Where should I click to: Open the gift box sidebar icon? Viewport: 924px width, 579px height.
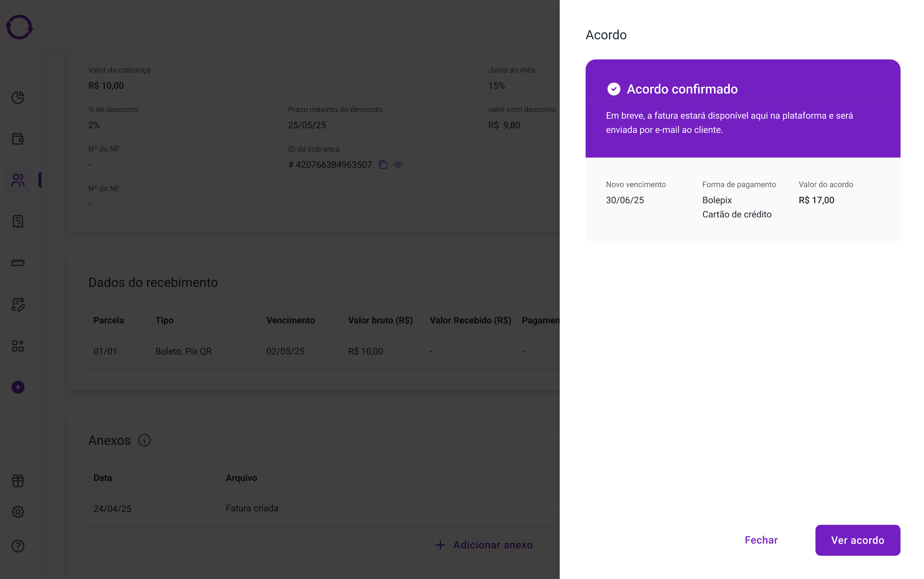[18, 481]
